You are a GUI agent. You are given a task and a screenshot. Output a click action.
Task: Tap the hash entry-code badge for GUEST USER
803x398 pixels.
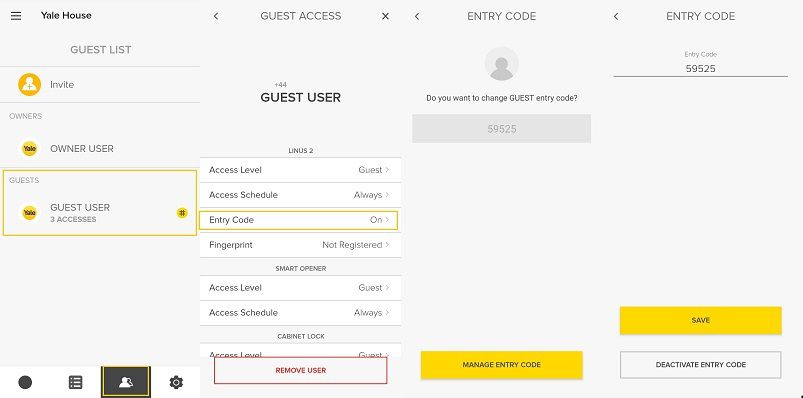(x=182, y=213)
